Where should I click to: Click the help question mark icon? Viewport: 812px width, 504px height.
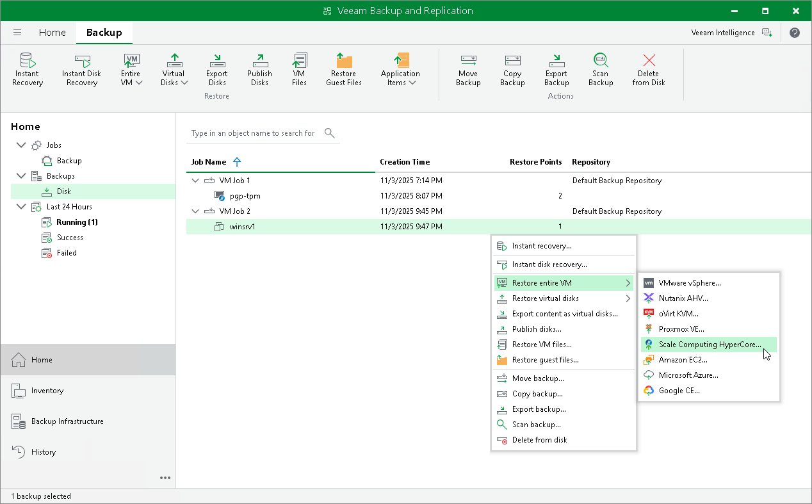click(x=795, y=32)
